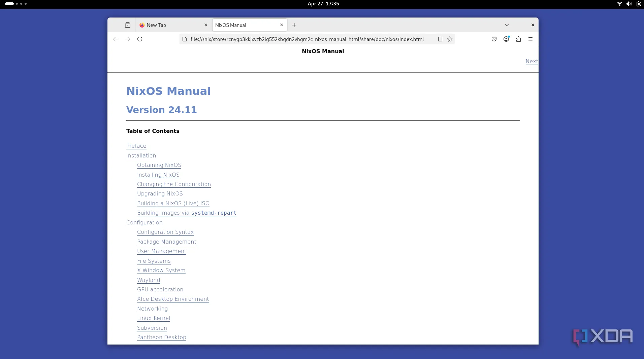The height and width of the screenshot is (359, 644).
Task: Open the Firefox account icon
Action: pyautogui.click(x=506, y=39)
